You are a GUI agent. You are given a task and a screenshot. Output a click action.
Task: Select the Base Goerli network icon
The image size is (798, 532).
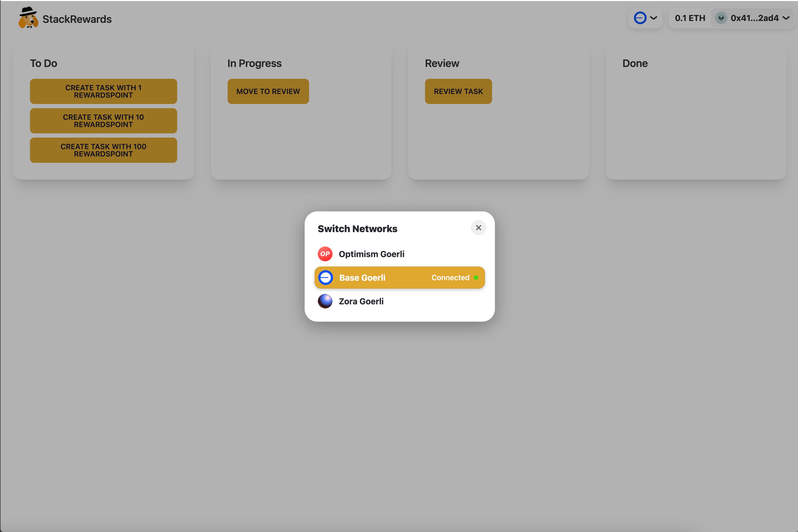tap(325, 277)
